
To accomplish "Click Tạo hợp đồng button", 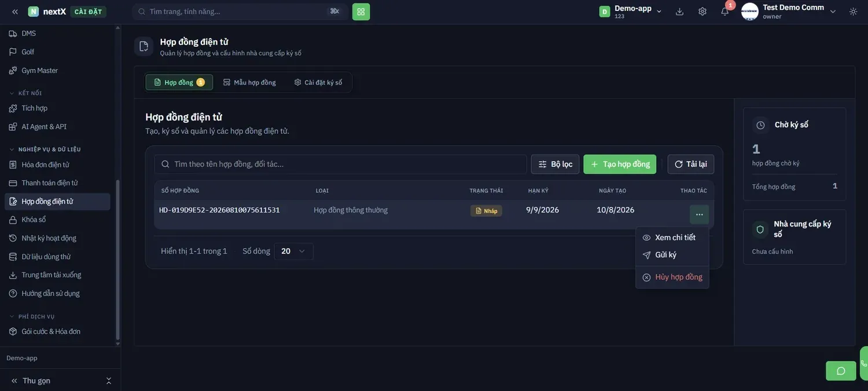I will [620, 165].
